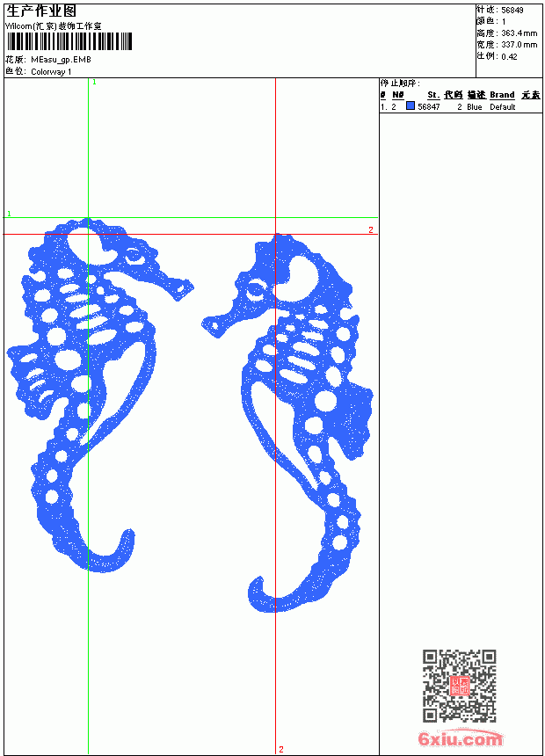Image resolution: width=545 pixels, height=756 pixels.
Task: Select the Default brand entry in stop row
Action: [x=503, y=107]
